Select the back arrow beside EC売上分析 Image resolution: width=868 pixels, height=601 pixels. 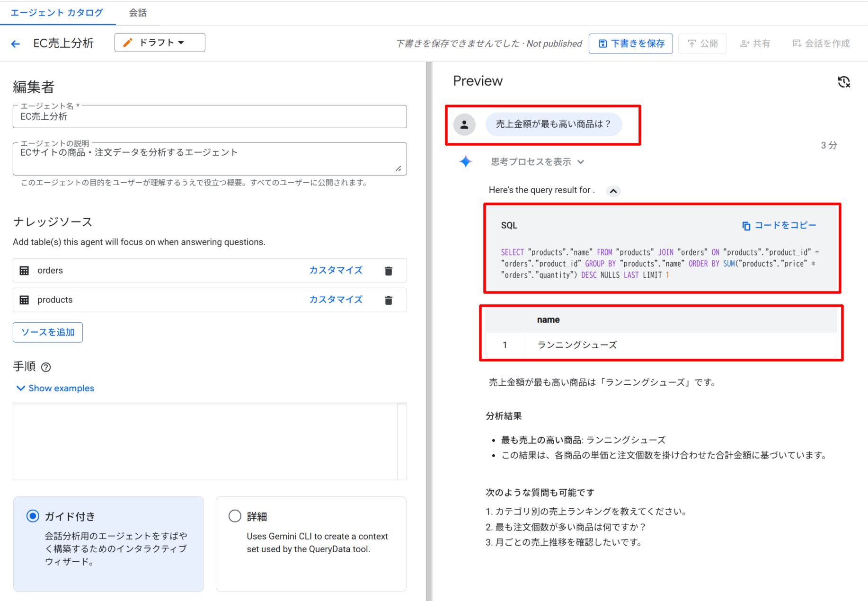click(x=16, y=43)
